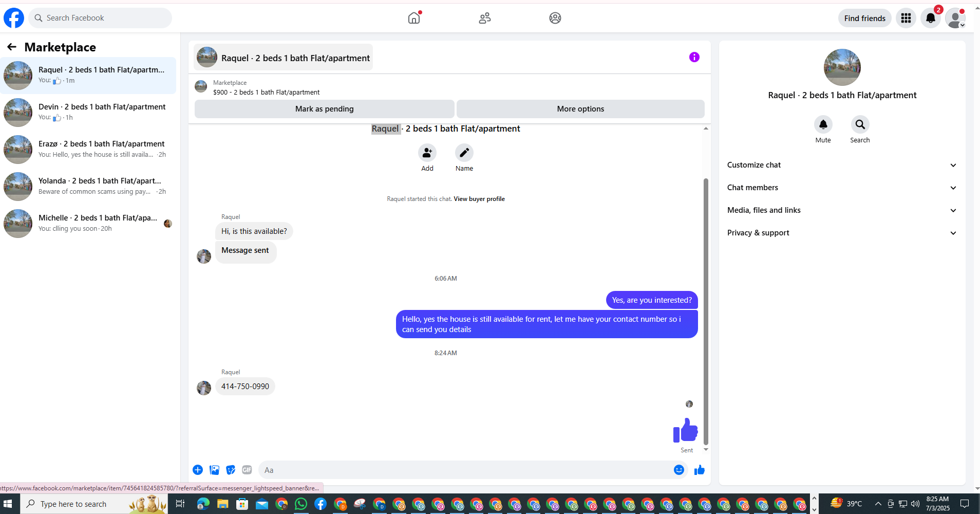Viewport: 980px width, 514px height.
Task: Attach a photo file icon
Action: (214, 470)
